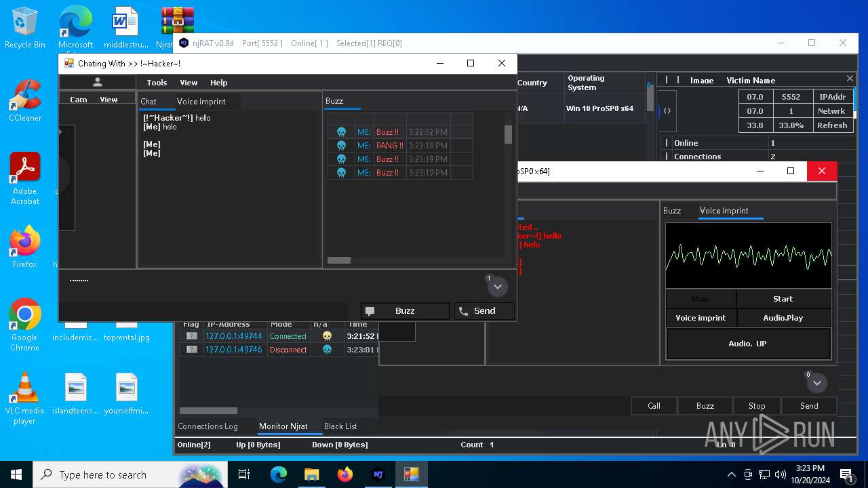Select connection row 127.0.0.1:49746
The image size is (868, 488).
coord(279,350)
